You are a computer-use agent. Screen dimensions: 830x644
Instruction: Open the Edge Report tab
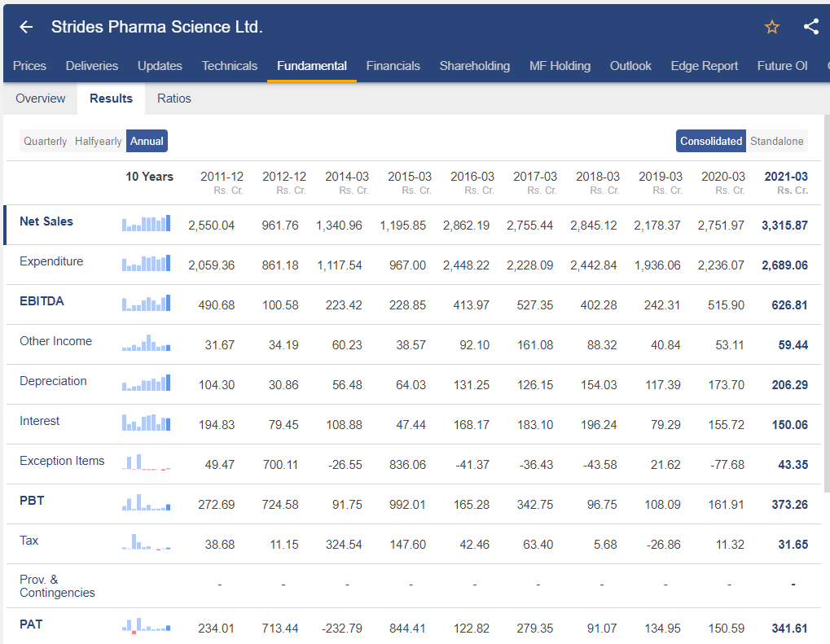[704, 66]
